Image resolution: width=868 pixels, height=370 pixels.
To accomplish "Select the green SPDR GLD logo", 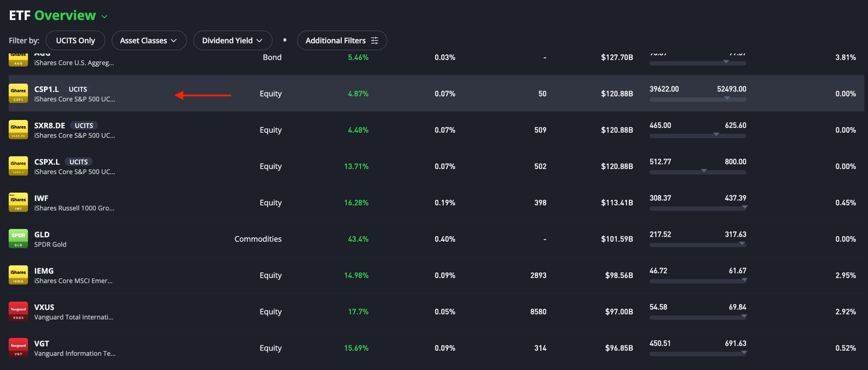I will [x=18, y=238].
